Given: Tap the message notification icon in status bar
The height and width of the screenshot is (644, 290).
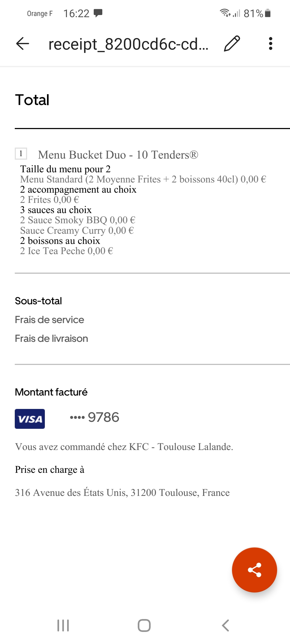Looking at the screenshot, I should (98, 13).
